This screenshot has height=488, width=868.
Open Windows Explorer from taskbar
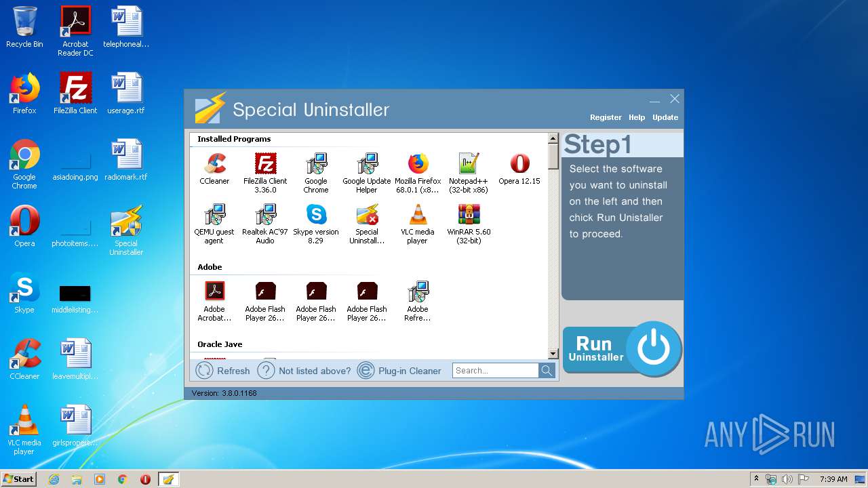[x=77, y=479]
